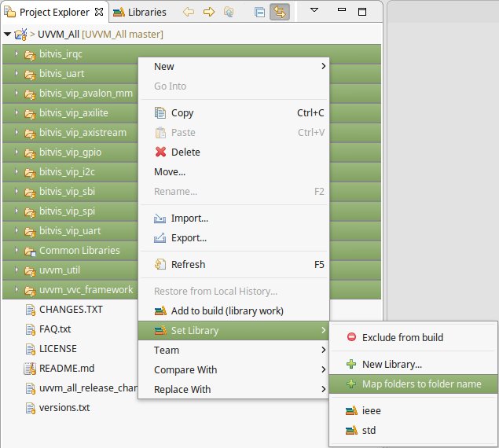Toggle Link with Editor button
Viewport: 499px width, 448px height.
[280, 12]
